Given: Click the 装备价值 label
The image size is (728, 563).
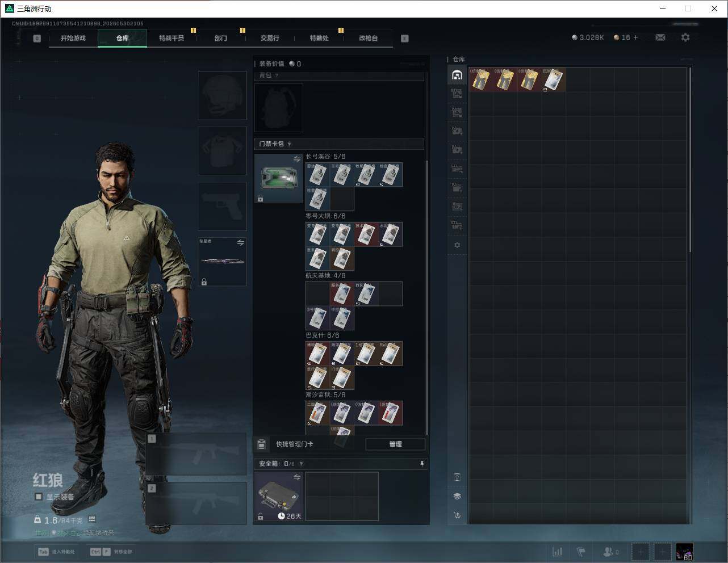Looking at the screenshot, I should tap(271, 64).
